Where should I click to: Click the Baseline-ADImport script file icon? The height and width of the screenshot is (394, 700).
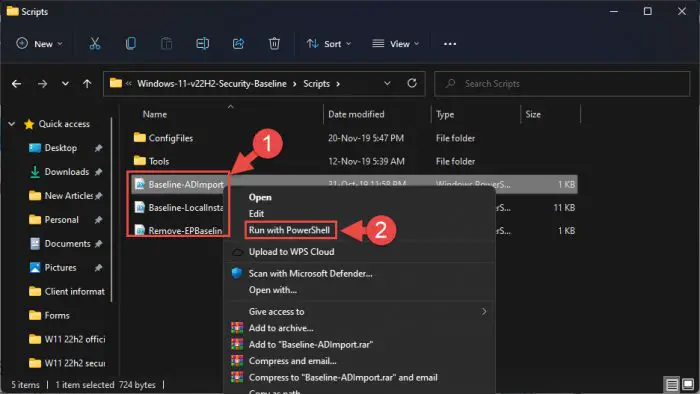coord(140,184)
